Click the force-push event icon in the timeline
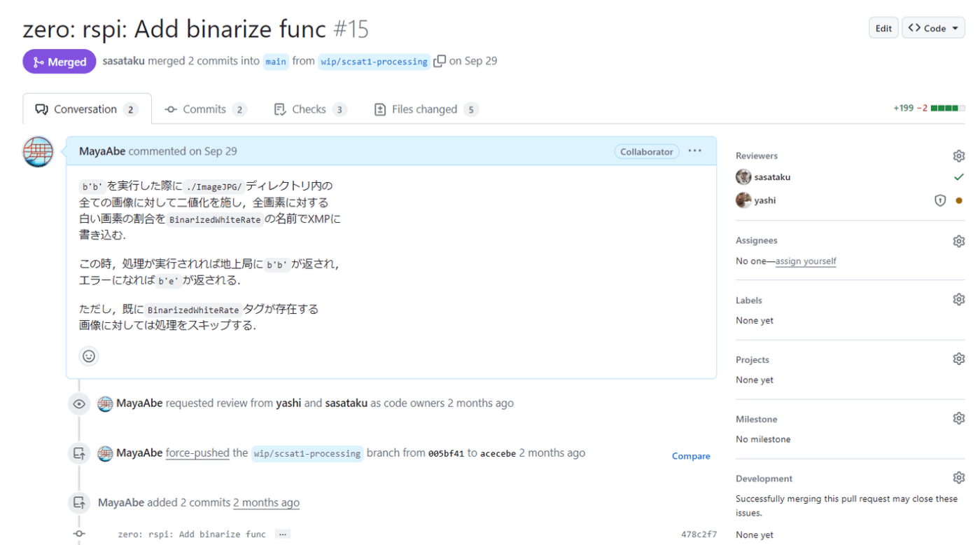This screenshot has height=545, width=980. coord(79,453)
